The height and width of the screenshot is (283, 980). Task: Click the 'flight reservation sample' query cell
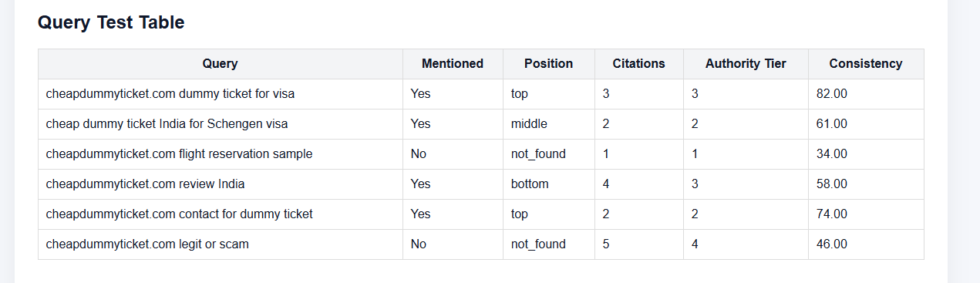[221, 154]
